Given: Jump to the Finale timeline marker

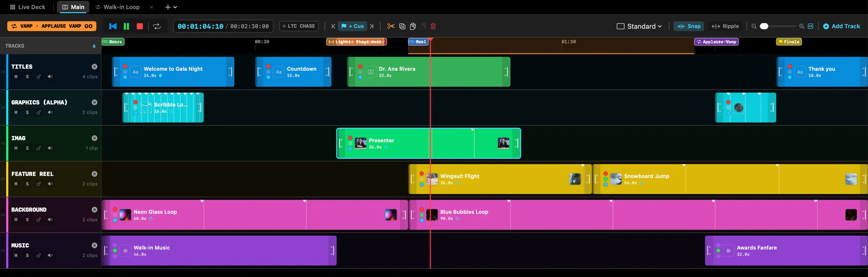Looking at the screenshot, I should (789, 42).
